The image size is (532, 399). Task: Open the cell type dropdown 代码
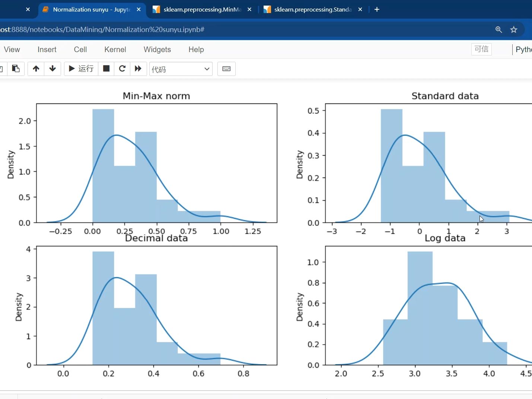(x=181, y=69)
